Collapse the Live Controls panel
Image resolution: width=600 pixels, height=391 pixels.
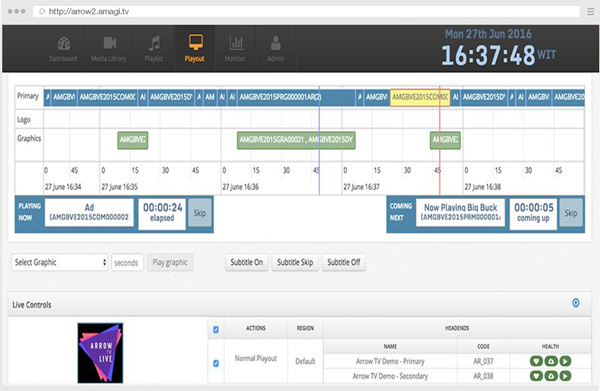(x=576, y=303)
